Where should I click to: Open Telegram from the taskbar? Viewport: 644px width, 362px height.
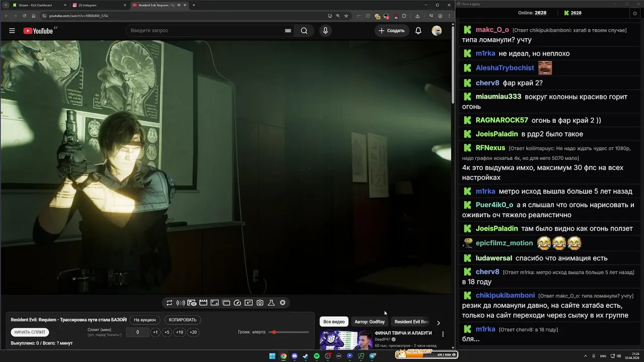[x=373, y=356]
